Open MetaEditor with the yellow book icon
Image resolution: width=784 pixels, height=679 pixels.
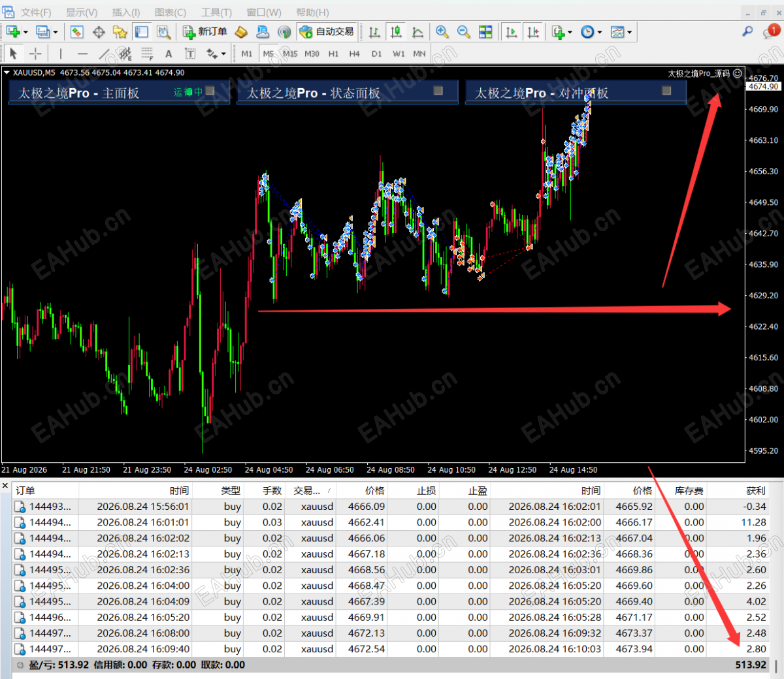point(242,32)
